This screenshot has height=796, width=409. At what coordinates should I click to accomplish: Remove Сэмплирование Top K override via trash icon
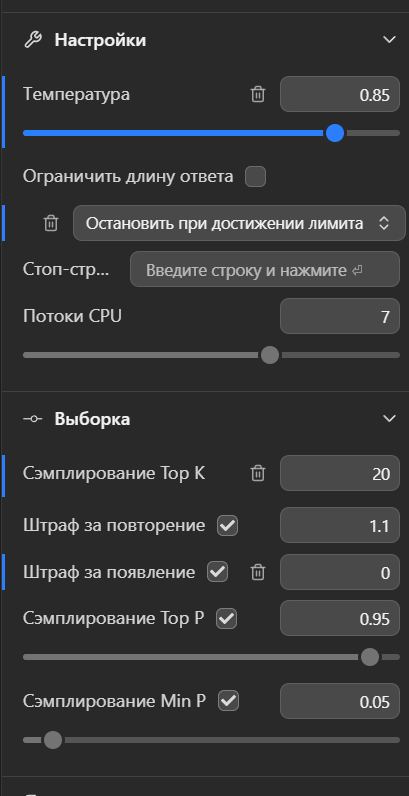(x=258, y=474)
